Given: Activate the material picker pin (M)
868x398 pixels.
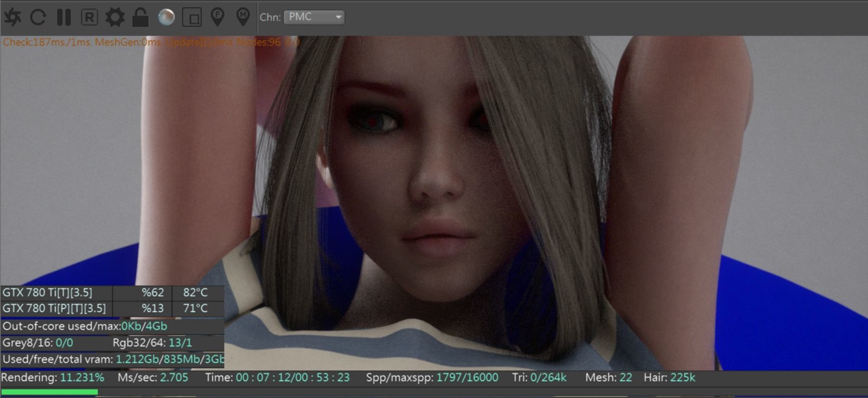Looking at the screenshot, I should 243,17.
